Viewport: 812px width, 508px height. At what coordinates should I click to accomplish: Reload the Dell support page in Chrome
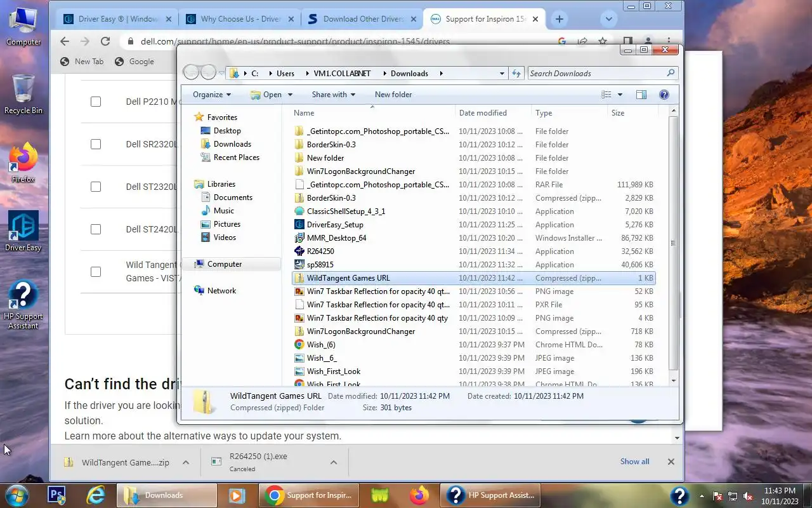[105, 41]
